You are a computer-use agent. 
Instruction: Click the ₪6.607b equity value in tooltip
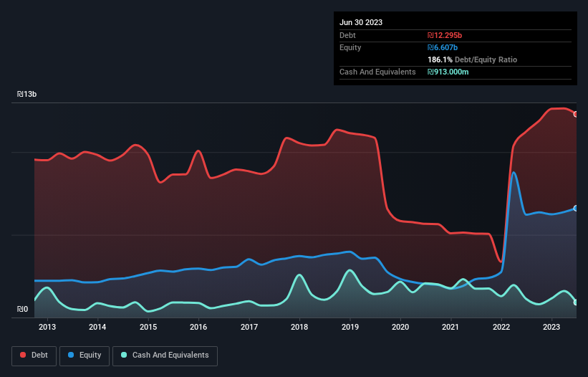pos(443,47)
